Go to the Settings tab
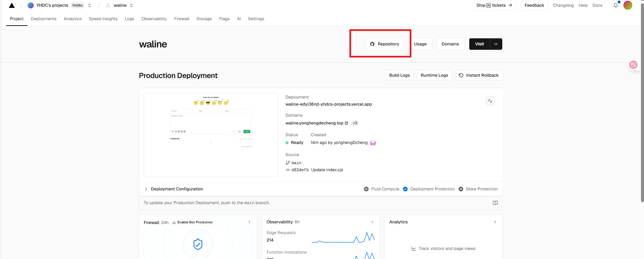This screenshot has height=259, width=644. (x=256, y=19)
